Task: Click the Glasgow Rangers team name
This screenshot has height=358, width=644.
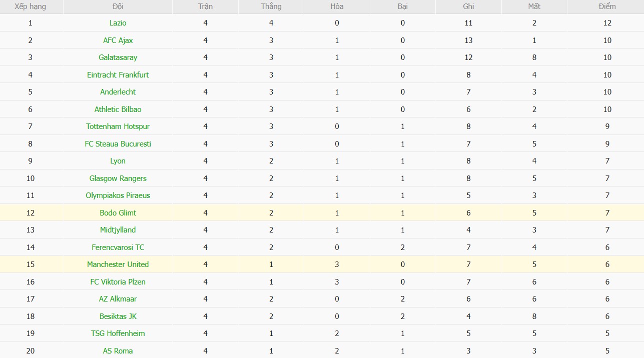Action: [x=118, y=178]
